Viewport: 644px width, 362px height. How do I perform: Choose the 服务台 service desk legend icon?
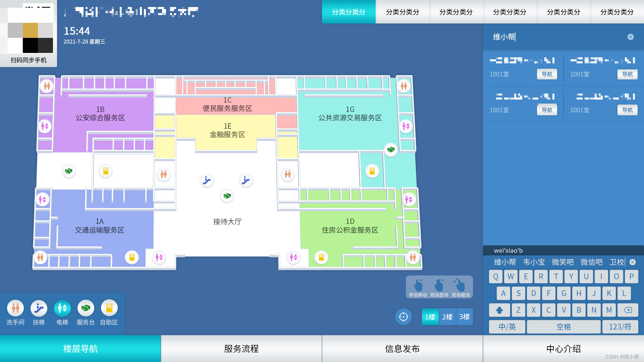[86, 308]
